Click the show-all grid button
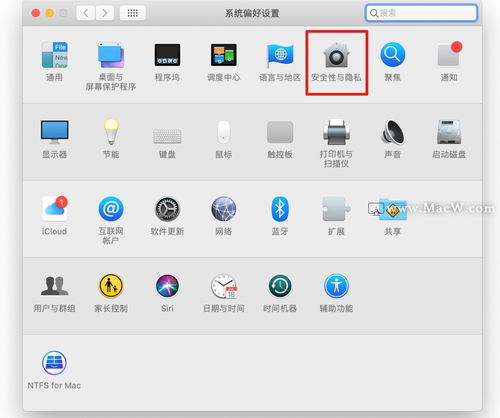The width and height of the screenshot is (500, 418). 133,13
